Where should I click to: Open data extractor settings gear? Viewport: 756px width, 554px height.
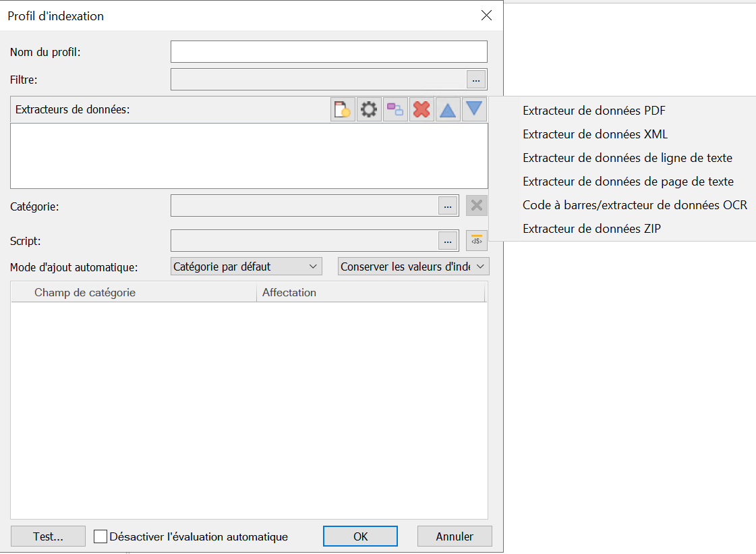(x=369, y=109)
